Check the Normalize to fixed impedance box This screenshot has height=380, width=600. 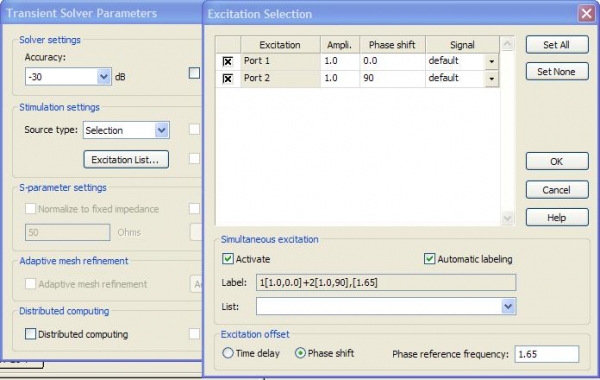pyautogui.click(x=30, y=209)
